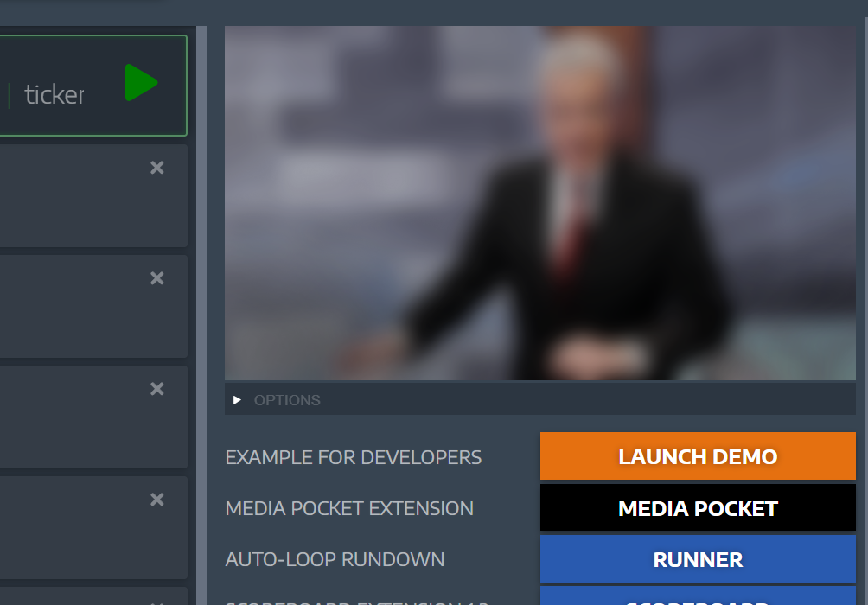Click the LAUNCH DEMO button
This screenshot has height=605, width=868.
698,456
